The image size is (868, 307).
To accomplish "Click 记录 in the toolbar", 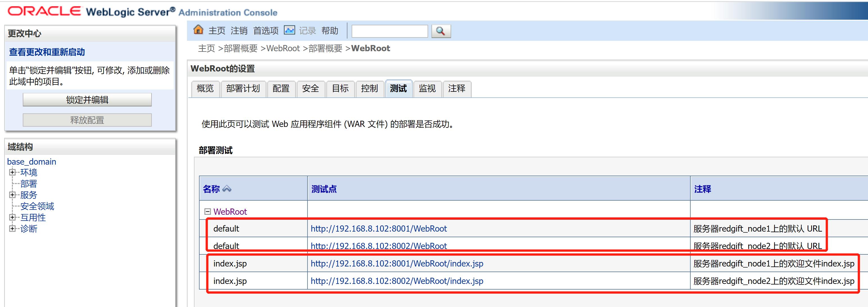I will pyautogui.click(x=307, y=31).
